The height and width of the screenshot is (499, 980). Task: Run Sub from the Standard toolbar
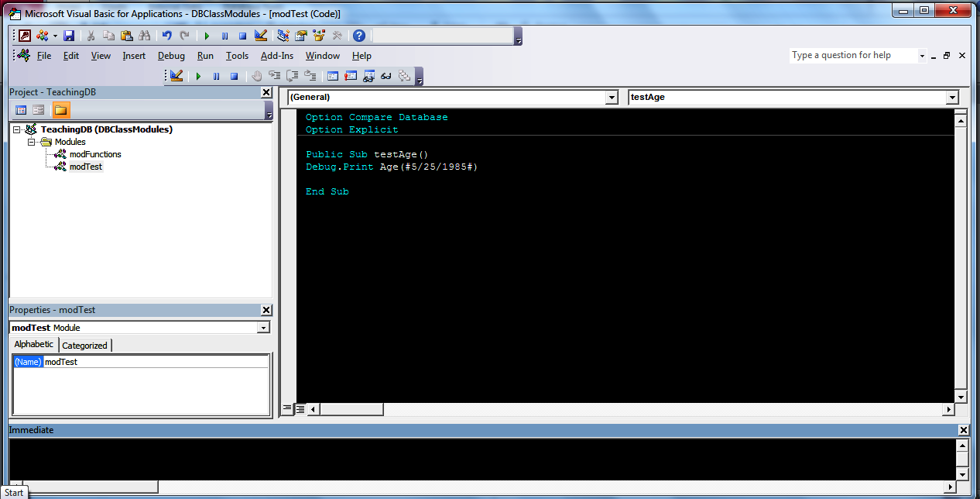207,36
